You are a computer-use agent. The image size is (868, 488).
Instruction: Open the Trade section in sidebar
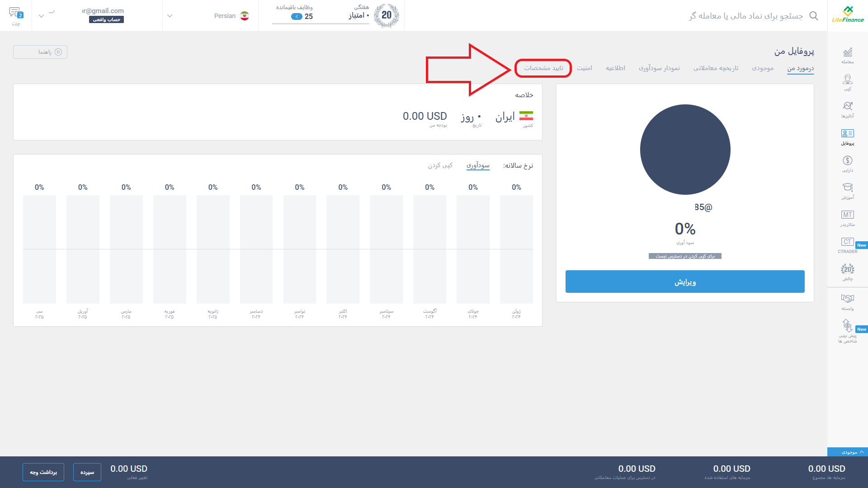848,56
